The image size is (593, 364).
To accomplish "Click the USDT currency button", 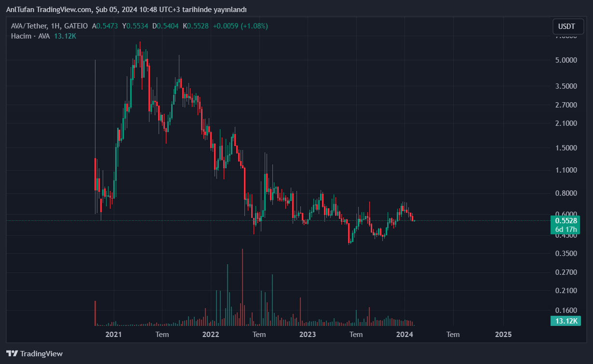I will 567,27.
